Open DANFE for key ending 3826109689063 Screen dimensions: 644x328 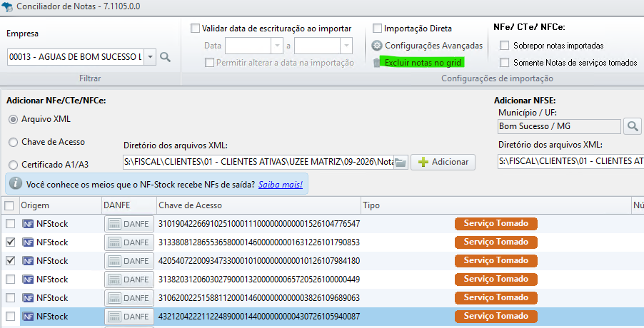(129, 297)
